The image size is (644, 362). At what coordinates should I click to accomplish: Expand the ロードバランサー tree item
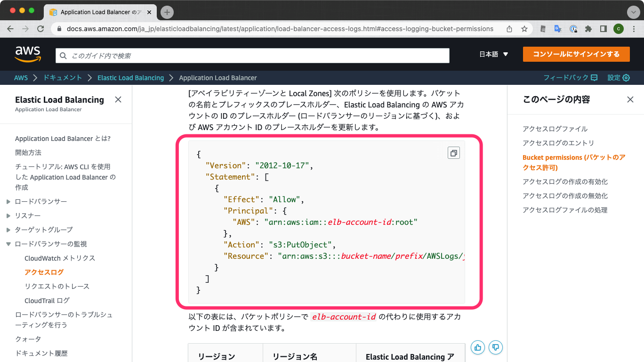click(x=8, y=202)
